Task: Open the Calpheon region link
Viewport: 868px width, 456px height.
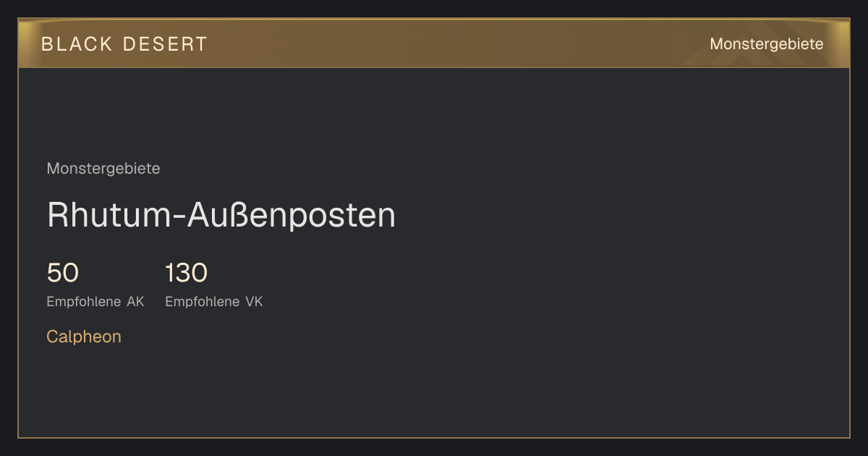Action: (x=84, y=337)
